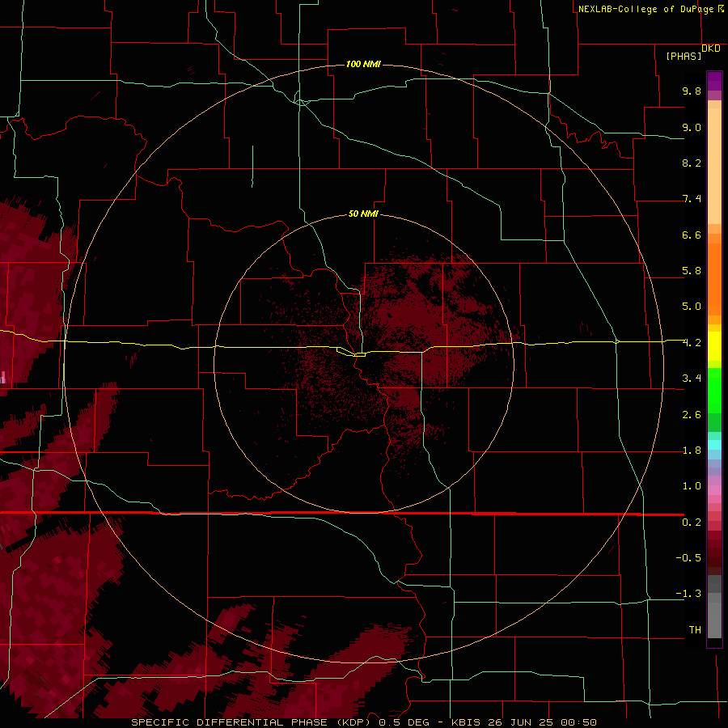728x728 pixels.
Task: Click the orange segment of the color bar
Action: pos(714,280)
